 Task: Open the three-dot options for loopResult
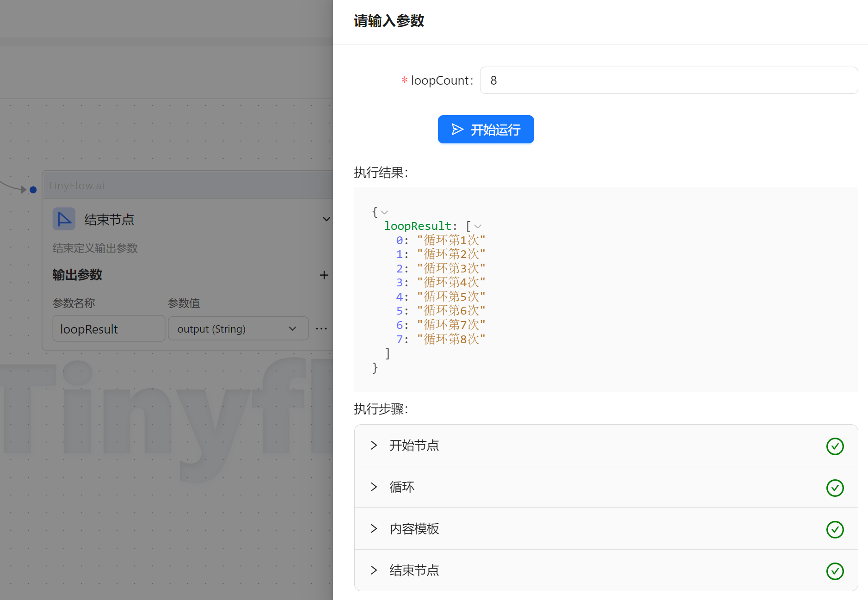point(321,329)
